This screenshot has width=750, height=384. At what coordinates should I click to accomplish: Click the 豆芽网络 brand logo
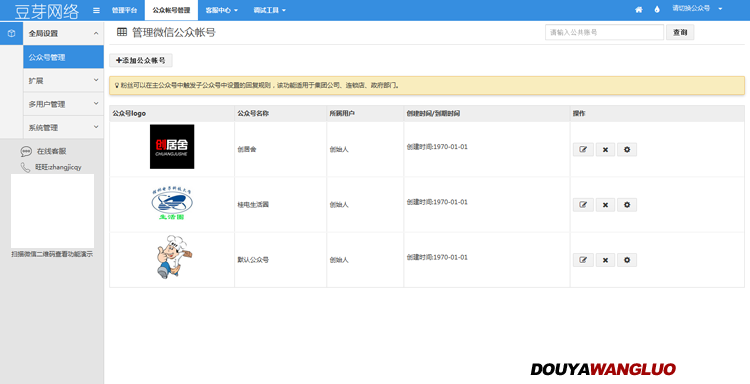tap(46, 11)
